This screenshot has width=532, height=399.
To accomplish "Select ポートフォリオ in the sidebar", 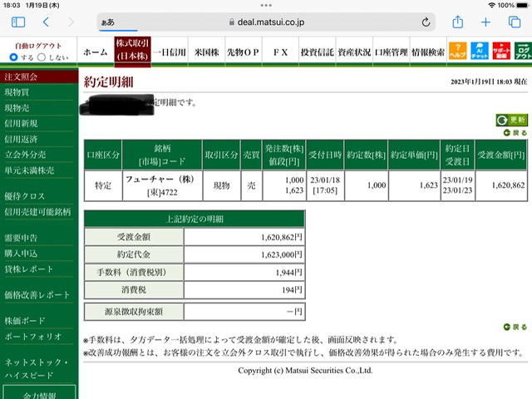I will point(33,336).
